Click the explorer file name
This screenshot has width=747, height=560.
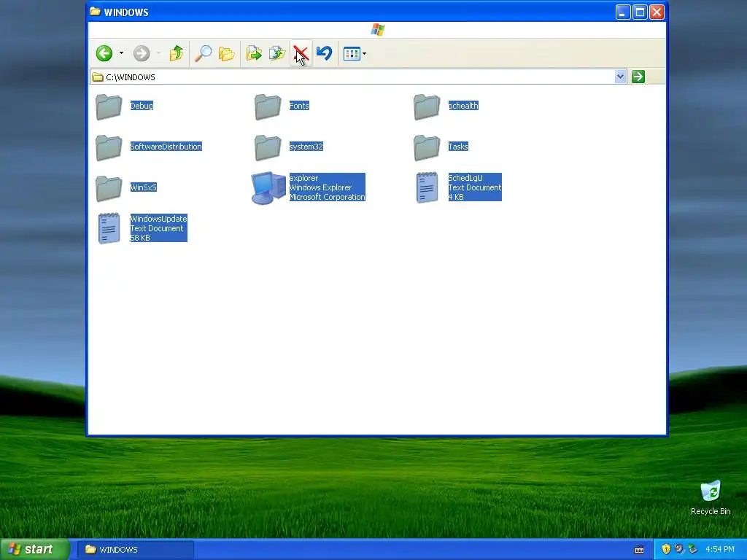click(x=303, y=178)
